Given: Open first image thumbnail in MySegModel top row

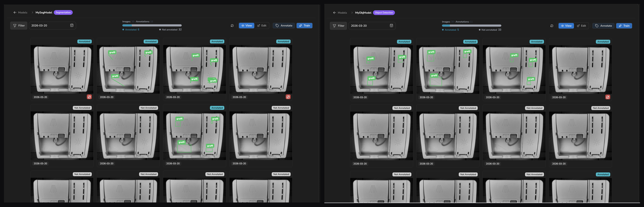Looking at the screenshot, I should point(62,69).
